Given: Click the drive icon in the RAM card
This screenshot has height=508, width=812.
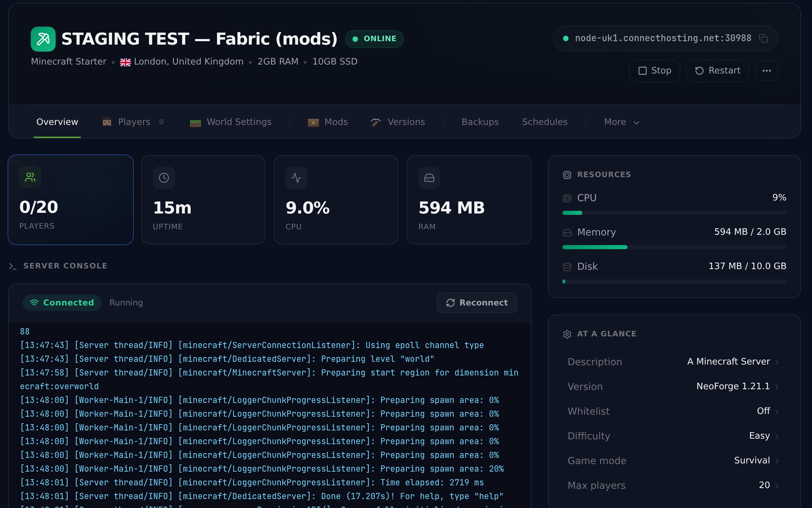Looking at the screenshot, I should pos(429,178).
